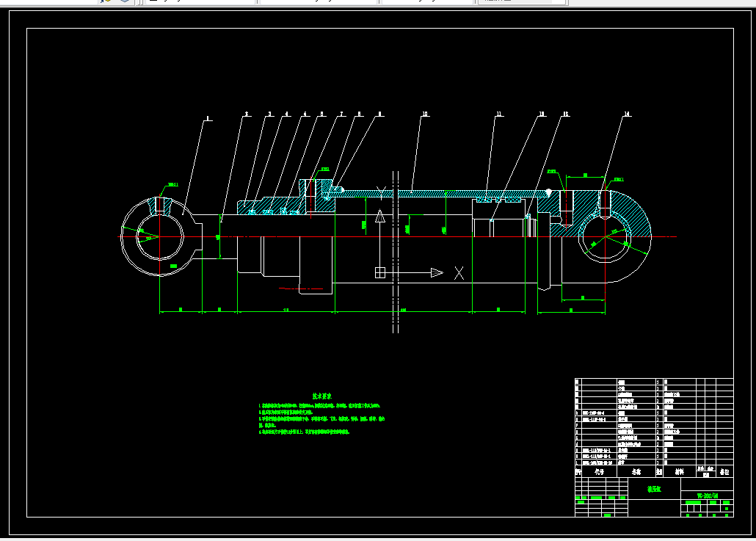Screen dimensions: 756x541
Task: Select part balloon number 11
Action: [x=499, y=115]
